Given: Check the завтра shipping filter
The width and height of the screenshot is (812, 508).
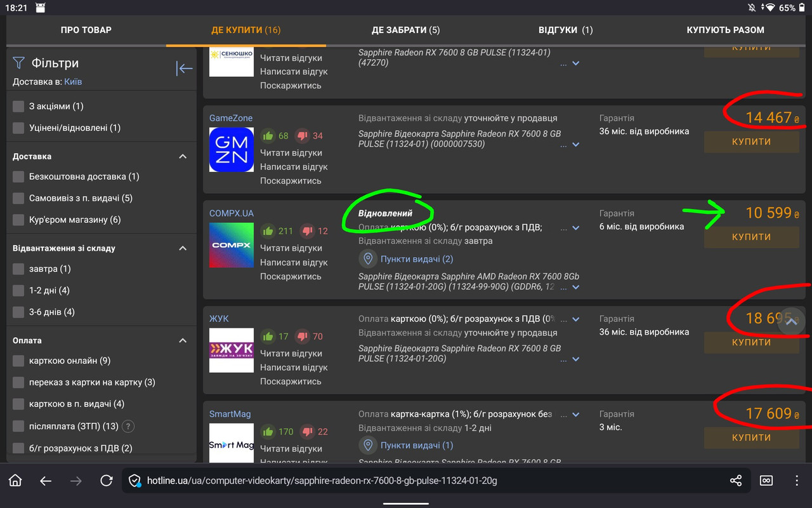Looking at the screenshot, I should (18, 269).
